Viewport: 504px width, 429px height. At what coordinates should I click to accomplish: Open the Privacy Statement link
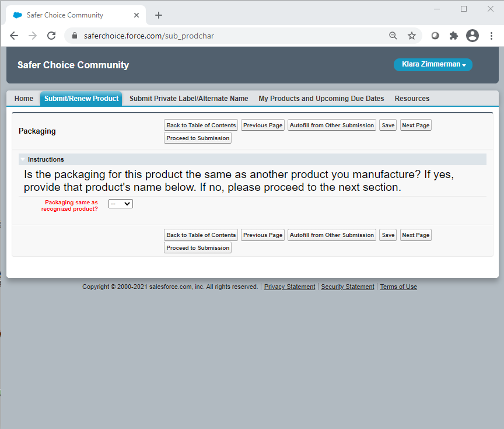tap(289, 287)
